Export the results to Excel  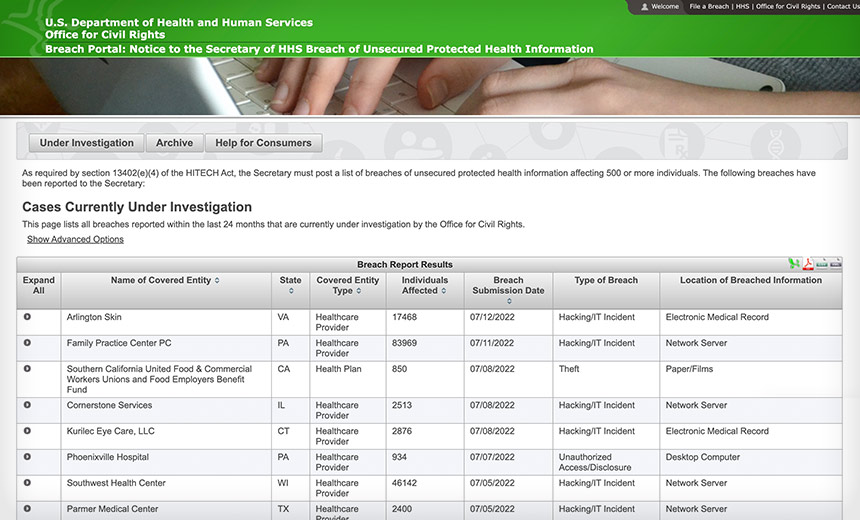click(x=794, y=264)
